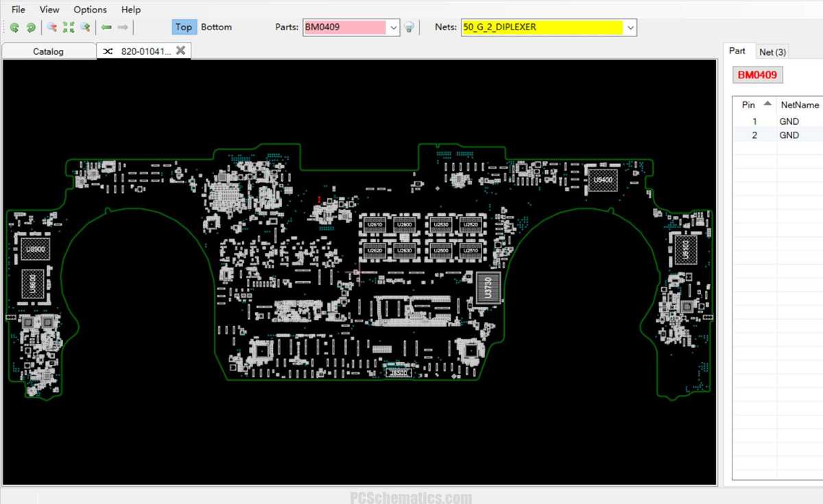Click the zoom in magnifier icon
The height and width of the screenshot is (504, 823).
(x=85, y=27)
